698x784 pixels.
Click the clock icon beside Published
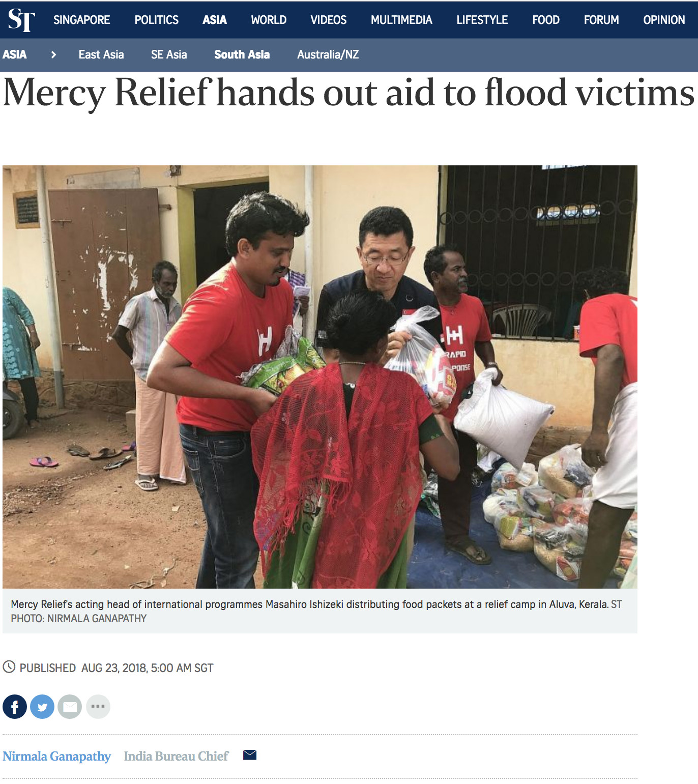click(x=9, y=667)
